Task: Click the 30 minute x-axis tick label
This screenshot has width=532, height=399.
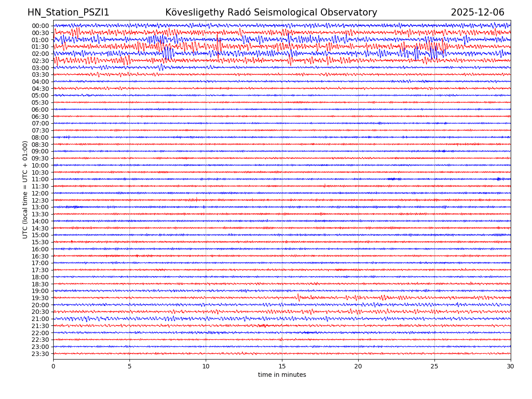Action: click(511, 366)
